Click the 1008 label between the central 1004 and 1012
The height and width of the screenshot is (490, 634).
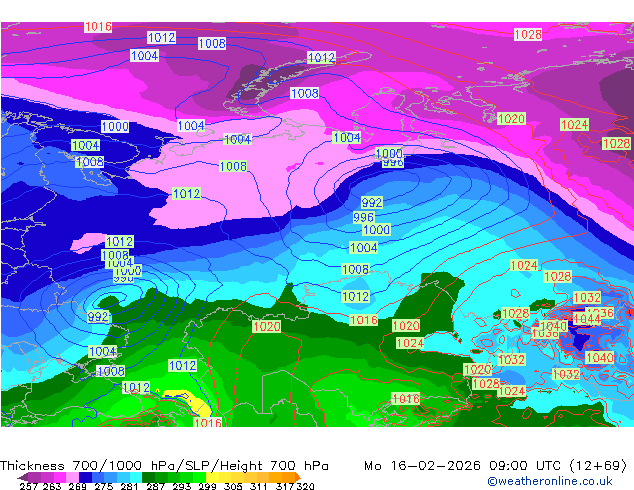pyautogui.click(x=355, y=269)
